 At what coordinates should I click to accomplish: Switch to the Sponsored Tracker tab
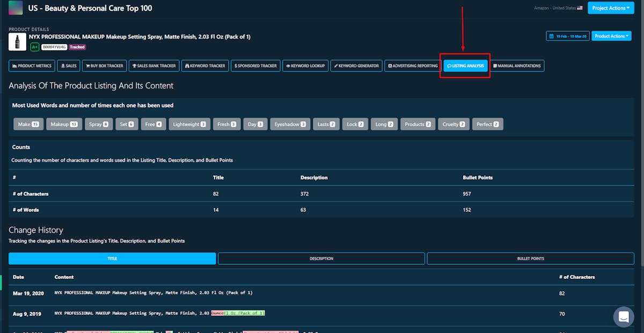(x=255, y=66)
